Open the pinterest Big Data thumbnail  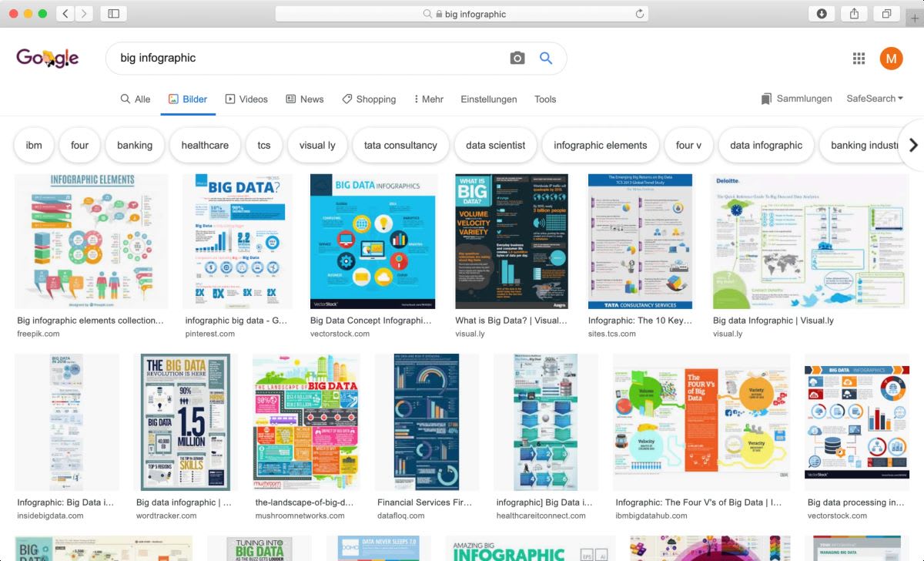[x=239, y=241]
